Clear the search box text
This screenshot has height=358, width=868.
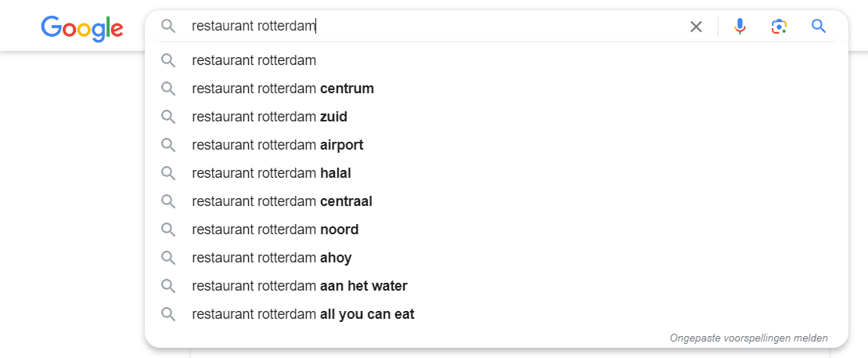696,27
